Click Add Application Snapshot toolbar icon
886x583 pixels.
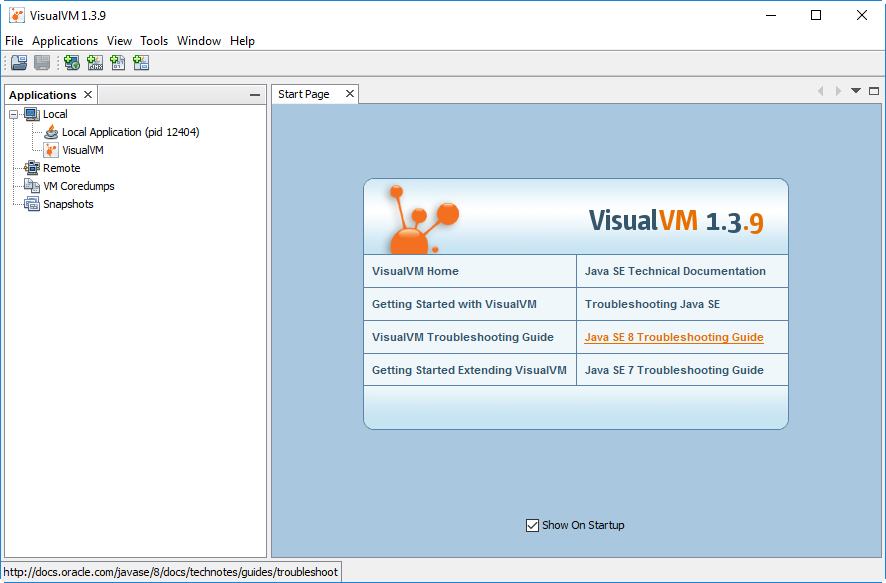click(x=141, y=63)
